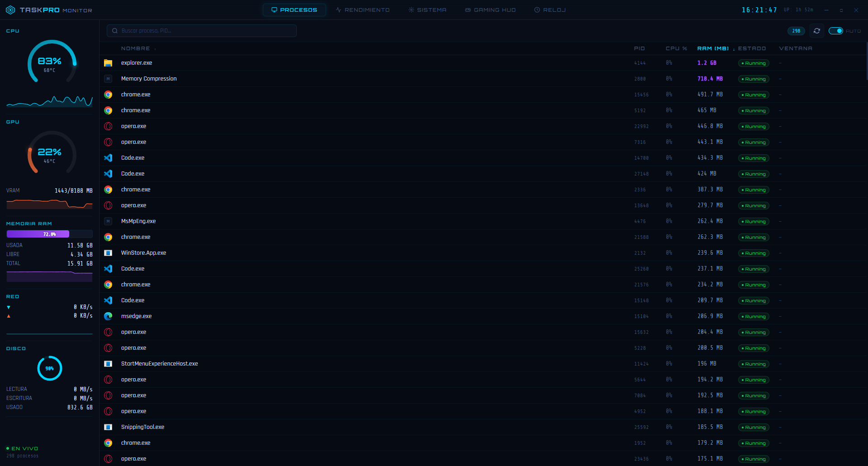Image resolution: width=868 pixels, height=466 pixels.
Task: Click the Opera icon in the 279.7 MB row
Action: [x=108, y=205]
